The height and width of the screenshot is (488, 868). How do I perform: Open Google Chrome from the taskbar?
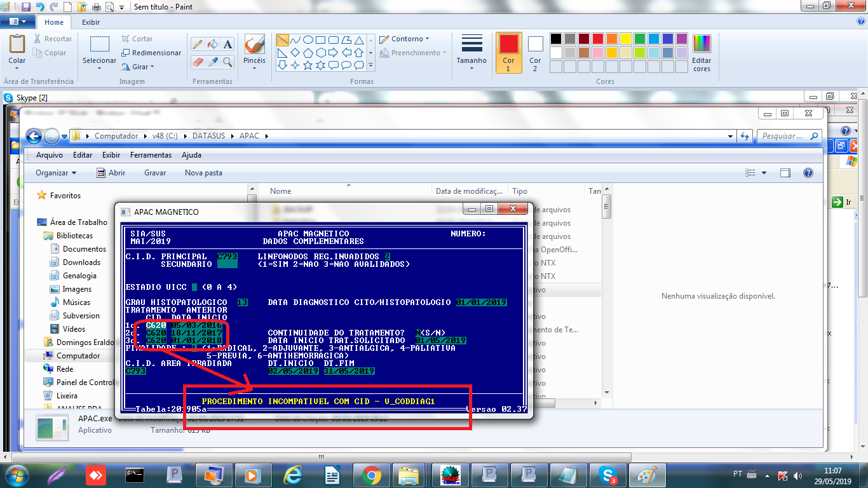point(371,475)
